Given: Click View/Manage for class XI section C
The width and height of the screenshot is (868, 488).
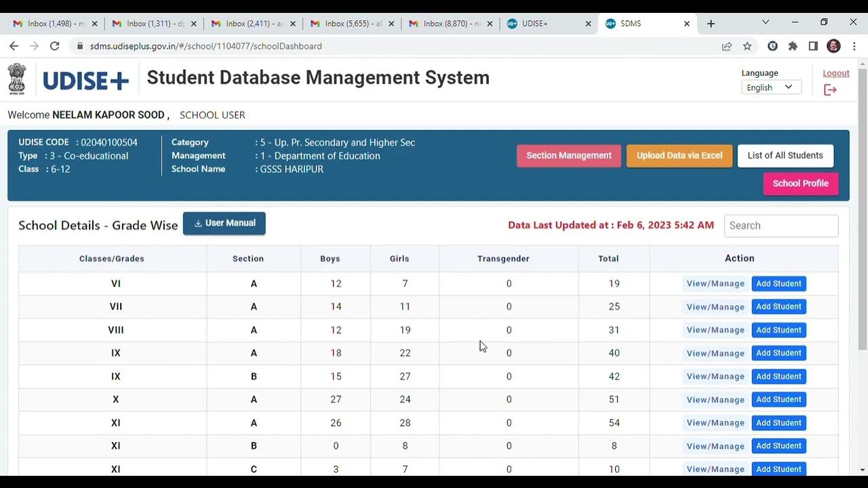Looking at the screenshot, I should 715,469.
